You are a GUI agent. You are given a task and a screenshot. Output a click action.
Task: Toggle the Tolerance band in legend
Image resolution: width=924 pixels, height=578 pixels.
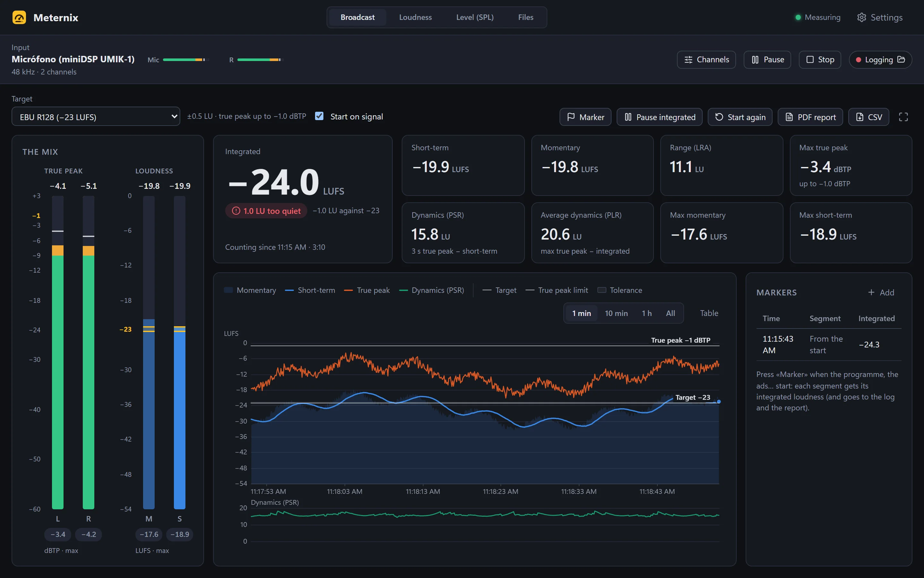(620, 290)
